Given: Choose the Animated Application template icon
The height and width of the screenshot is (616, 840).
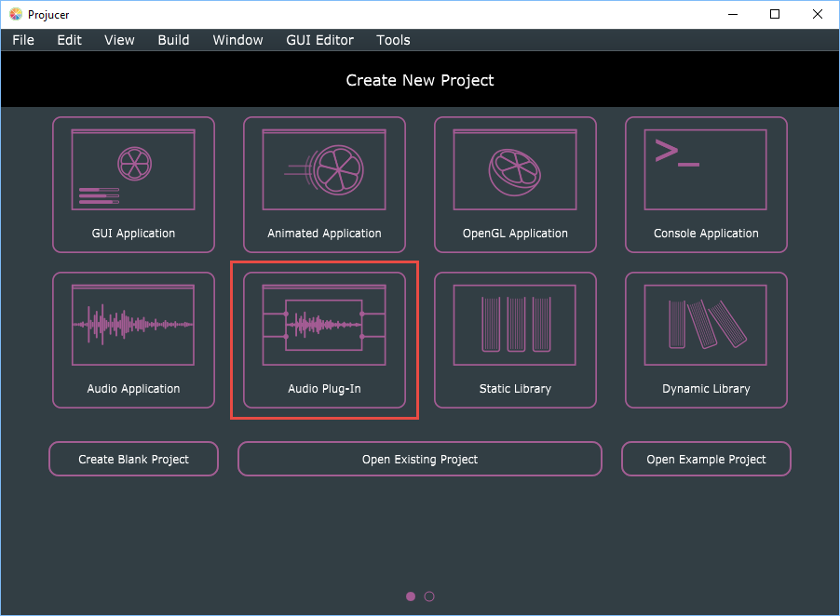Looking at the screenshot, I should click(324, 168).
